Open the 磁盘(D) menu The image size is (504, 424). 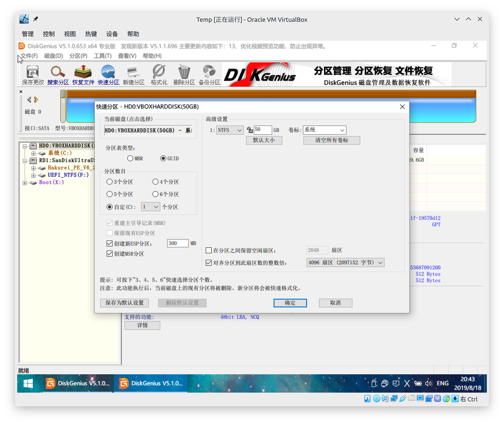54,56
